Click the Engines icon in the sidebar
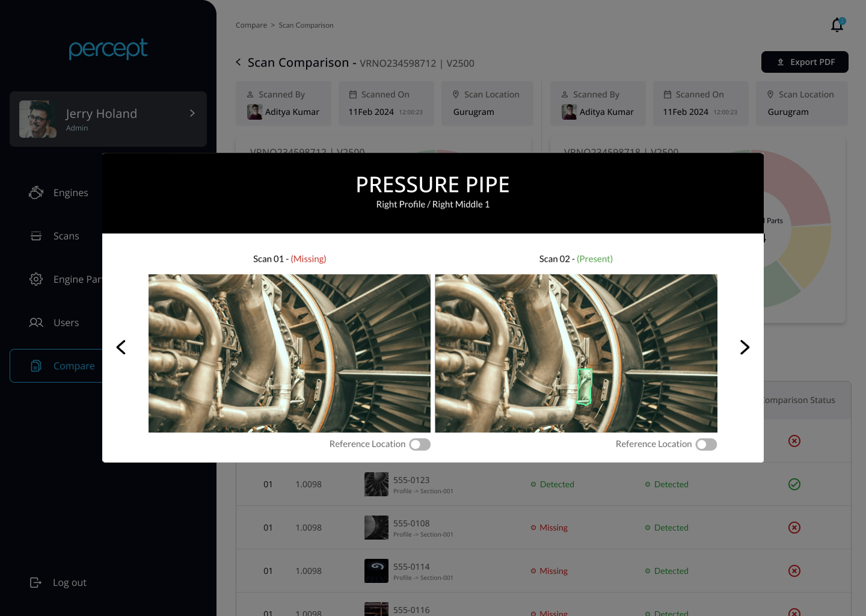The image size is (866, 616). tap(36, 192)
